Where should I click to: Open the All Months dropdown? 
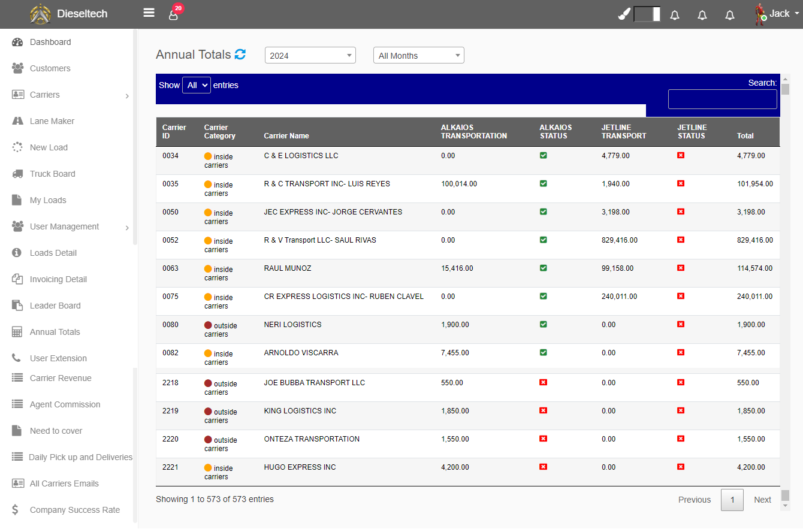[x=419, y=55]
